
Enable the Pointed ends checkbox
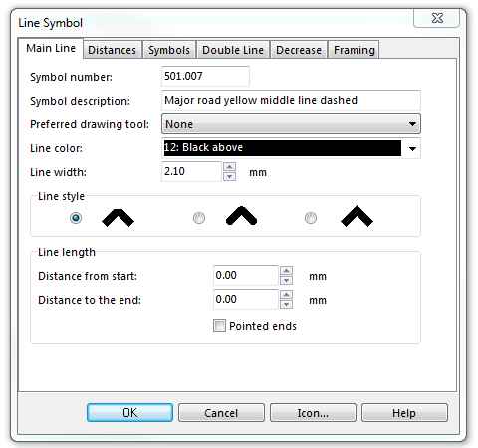(219, 326)
